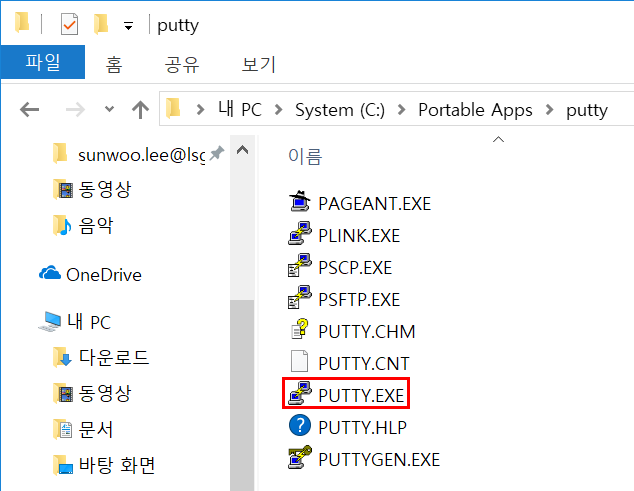Go forward with the right arrow
The image size is (634, 491).
pos(75,109)
